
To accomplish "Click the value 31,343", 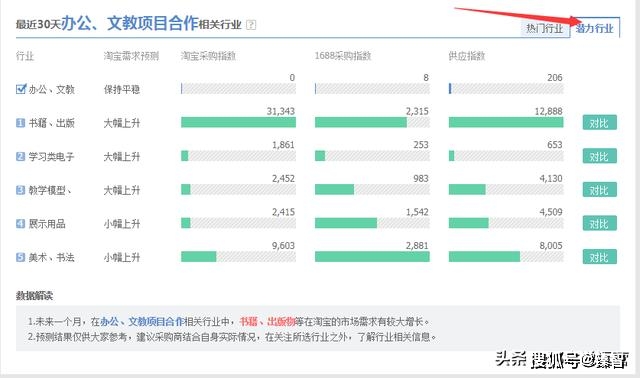I will [281, 111].
